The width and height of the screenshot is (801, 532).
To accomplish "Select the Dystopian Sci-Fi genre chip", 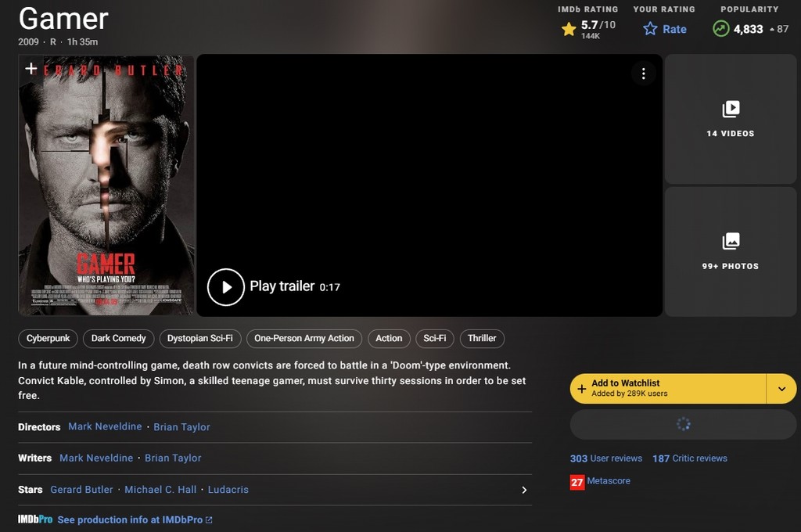I will [x=199, y=338].
